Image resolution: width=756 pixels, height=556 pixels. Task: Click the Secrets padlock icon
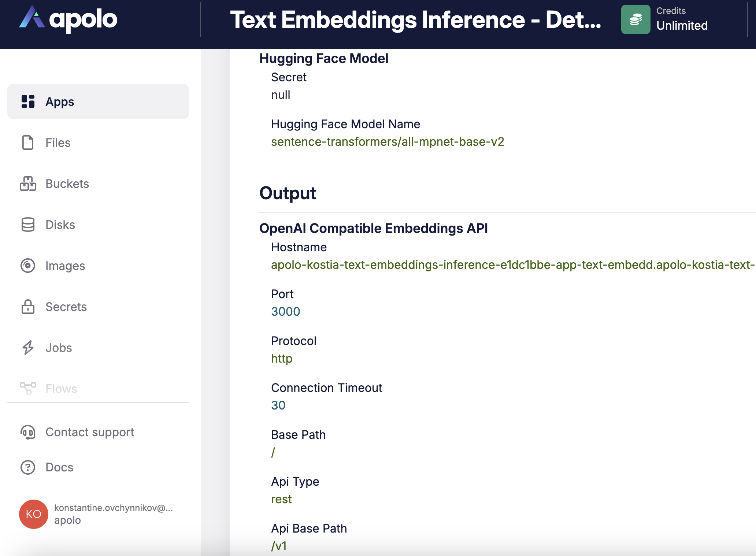pyautogui.click(x=28, y=307)
